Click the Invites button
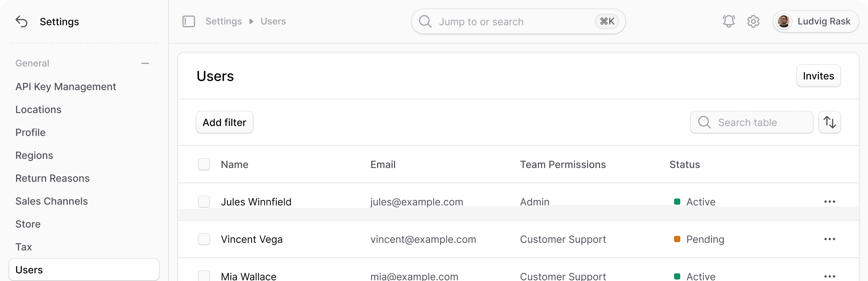 click(818, 76)
